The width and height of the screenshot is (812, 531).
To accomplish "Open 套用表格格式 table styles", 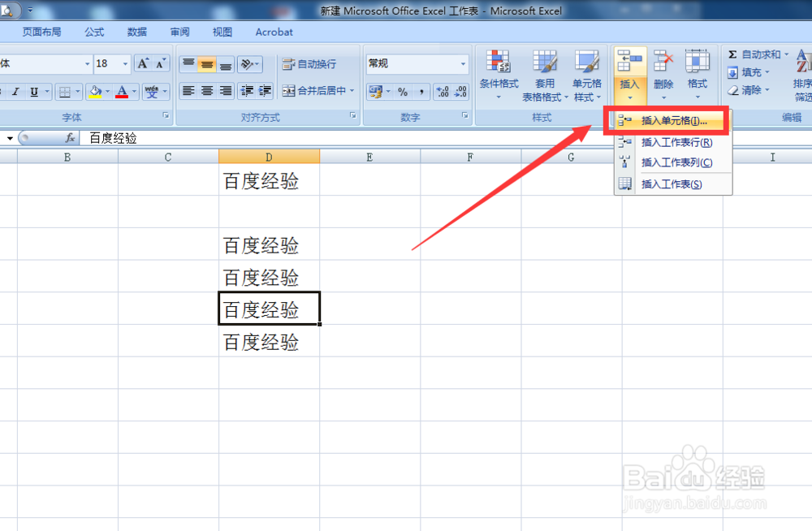I will 545,76.
